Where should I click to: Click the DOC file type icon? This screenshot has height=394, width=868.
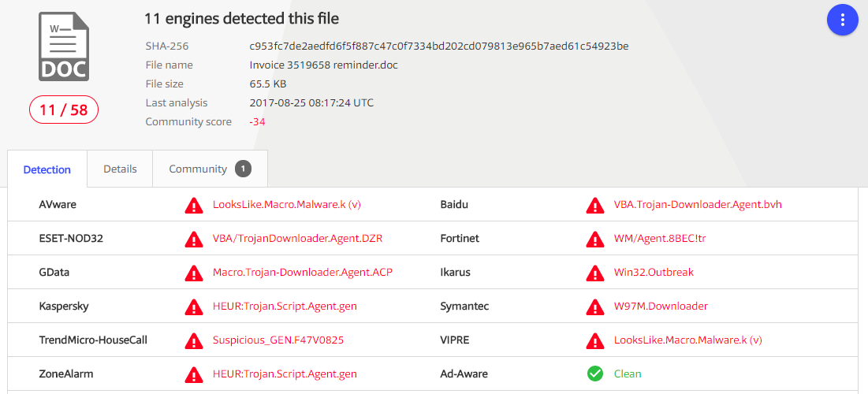tap(64, 46)
